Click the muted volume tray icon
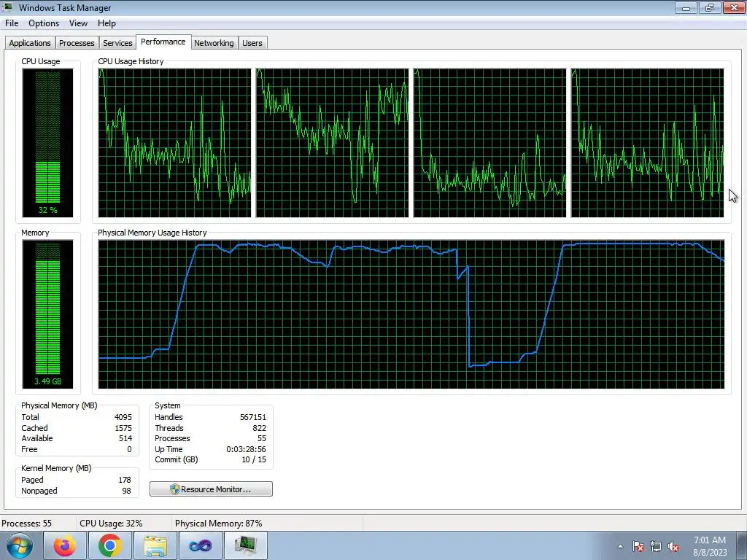The width and height of the screenshot is (747, 560). (x=673, y=546)
